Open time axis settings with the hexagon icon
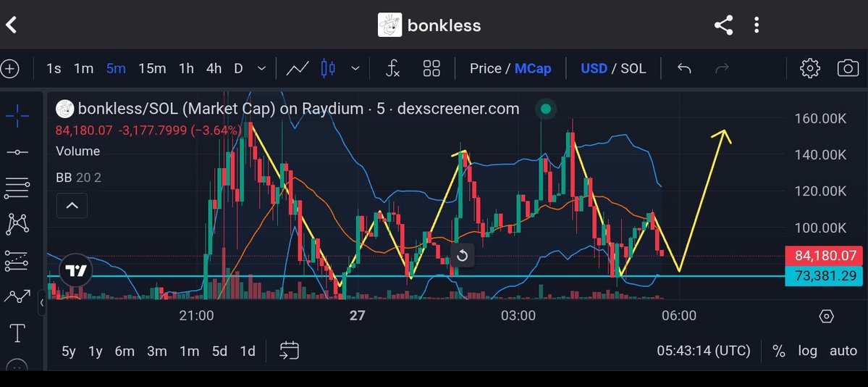868x387 pixels. pos(826,316)
